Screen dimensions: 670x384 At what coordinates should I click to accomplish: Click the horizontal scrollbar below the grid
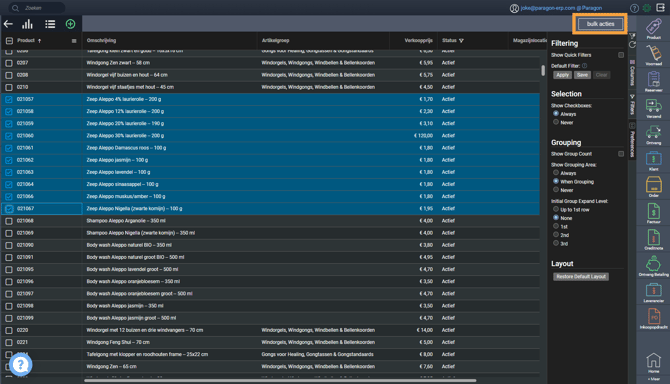280,380
